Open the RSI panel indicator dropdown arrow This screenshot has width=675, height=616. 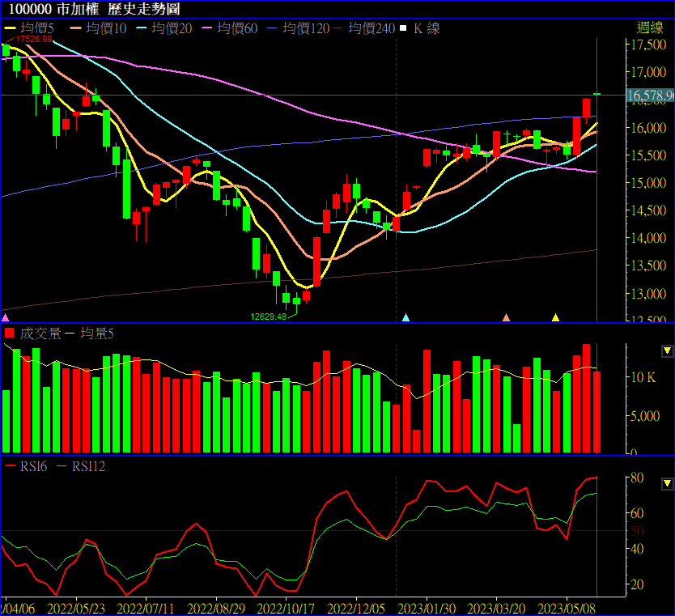coord(667,483)
